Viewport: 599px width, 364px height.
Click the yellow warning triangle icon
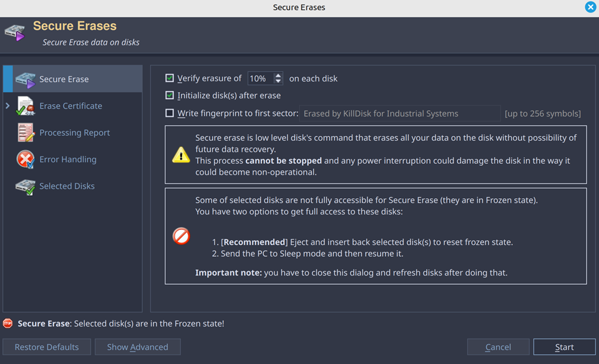181,155
